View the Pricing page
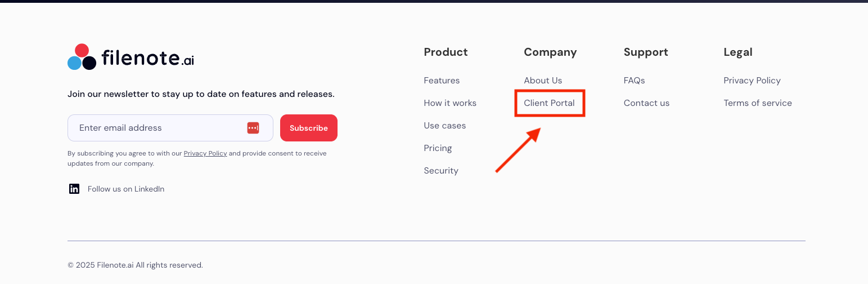Viewport: 868px width, 284px height. 438,148
